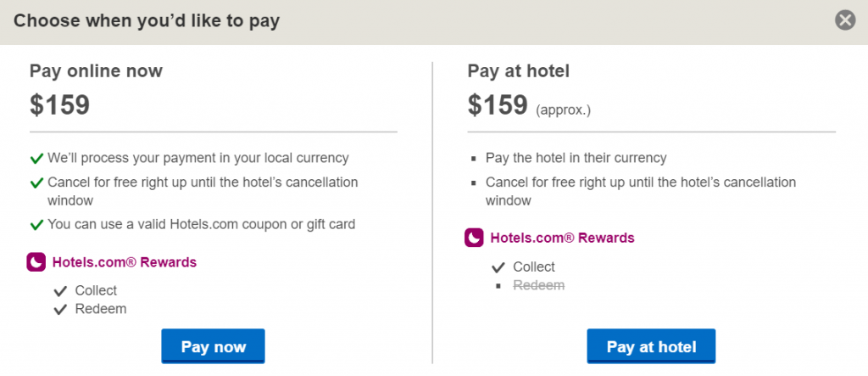Click 'Pay the hotel in their currency' text

click(x=576, y=158)
